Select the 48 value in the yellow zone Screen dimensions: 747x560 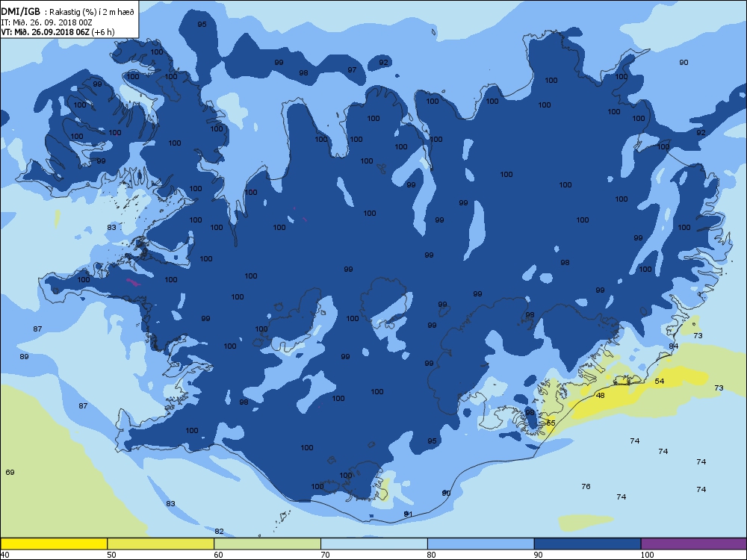[601, 396]
